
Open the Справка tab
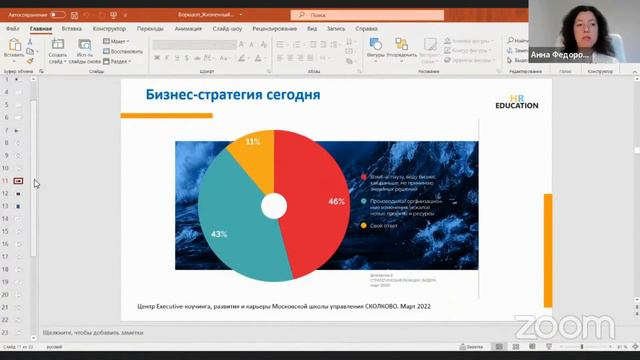click(366, 29)
